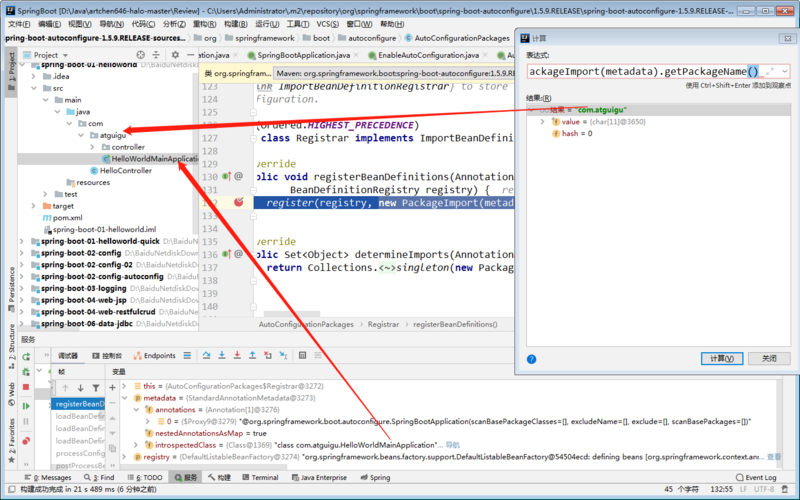Viewport: 800px width, 500px height.
Task: Select the registerBeanDefinitions stack frame
Action: point(80,404)
